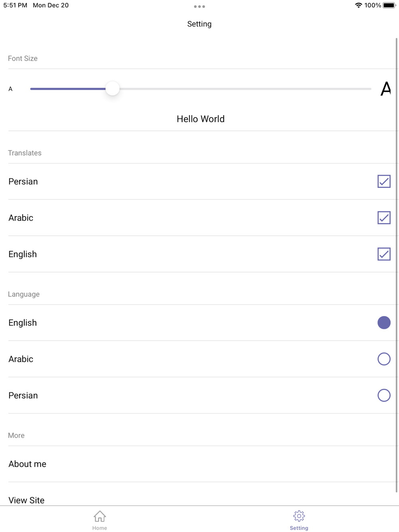This screenshot has width=399, height=532.
Task: Open the About me page
Action: pos(28,464)
